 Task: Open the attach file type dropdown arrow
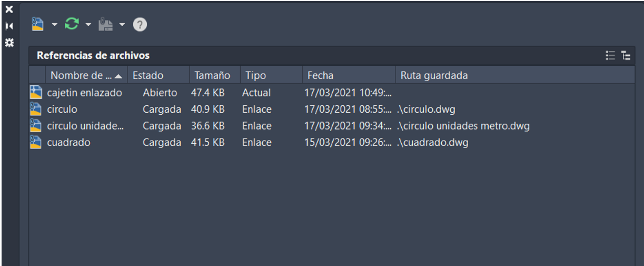click(54, 25)
